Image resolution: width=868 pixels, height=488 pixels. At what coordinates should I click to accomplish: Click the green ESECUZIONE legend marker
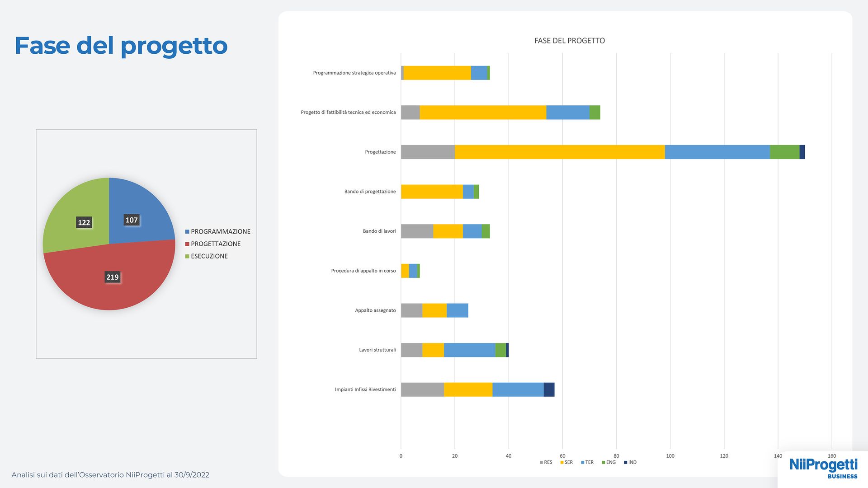pyautogui.click(x=187, y=256)
